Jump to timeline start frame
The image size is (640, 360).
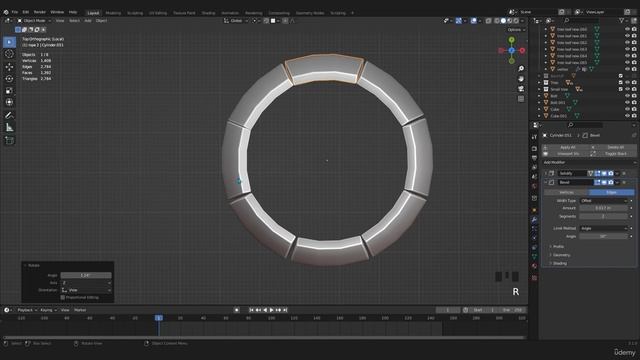point(251,310)
